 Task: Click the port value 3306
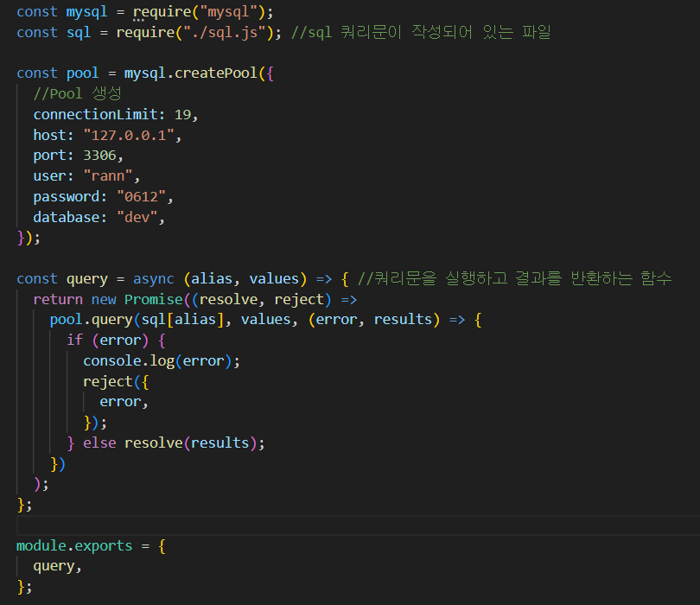[x=99, y=156]
